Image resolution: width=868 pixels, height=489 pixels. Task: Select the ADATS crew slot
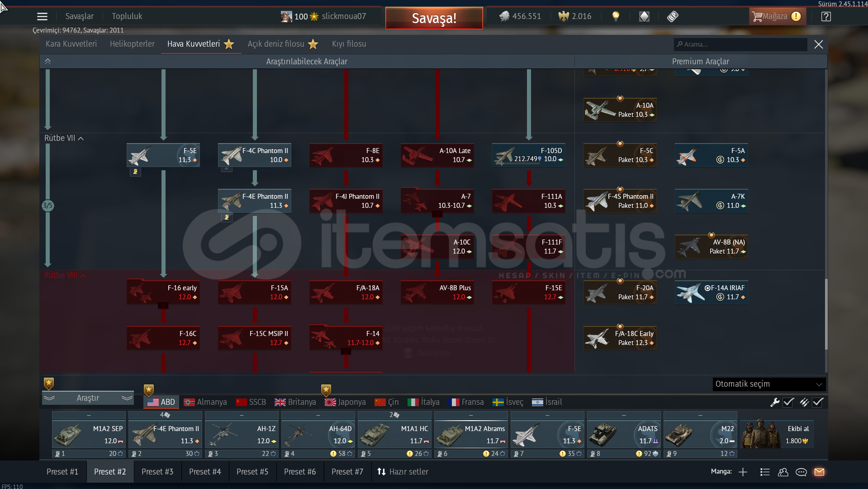pos(624,435)
